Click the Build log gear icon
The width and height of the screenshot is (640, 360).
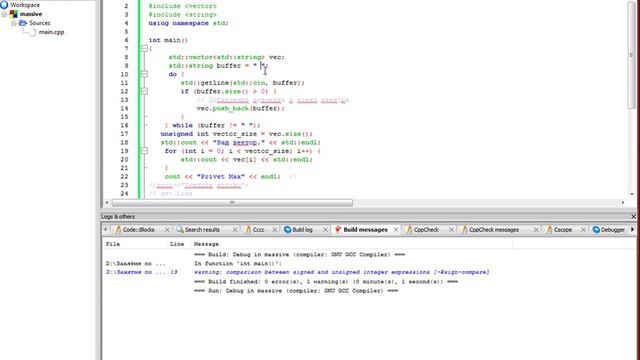pos(287,230)
